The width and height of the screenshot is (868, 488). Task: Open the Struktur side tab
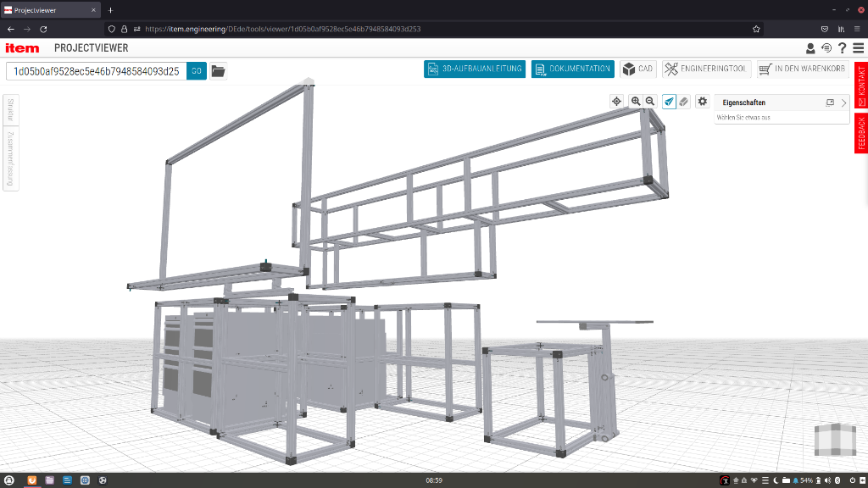pos(10,110)
